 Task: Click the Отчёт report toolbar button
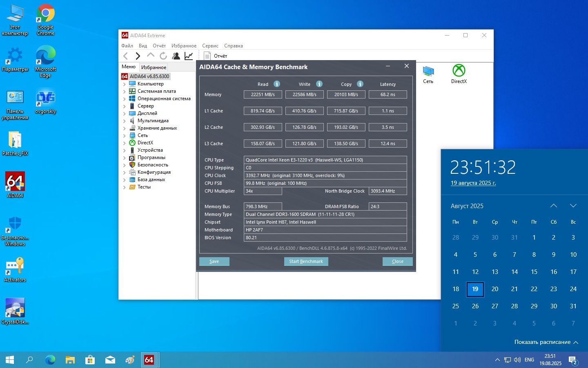tap(215, 56)
